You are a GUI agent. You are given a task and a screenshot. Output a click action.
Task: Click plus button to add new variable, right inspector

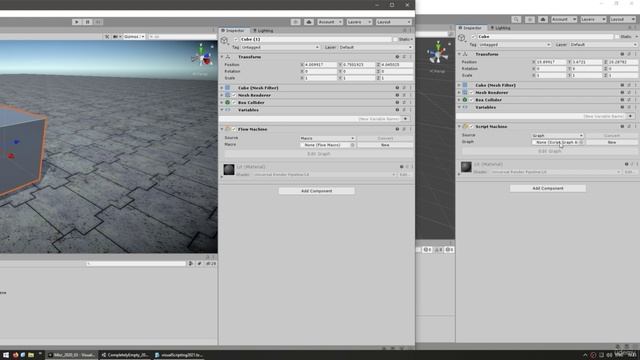tap(631, 116)
